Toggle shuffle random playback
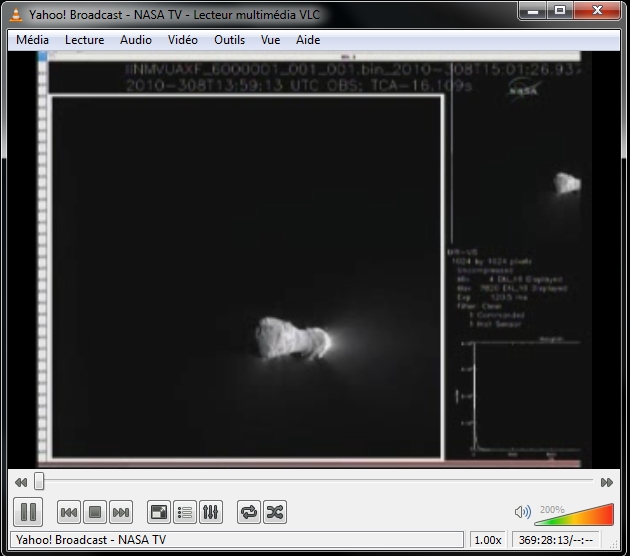The width and height of the screenshot is (630, 556). pos(275,512)
